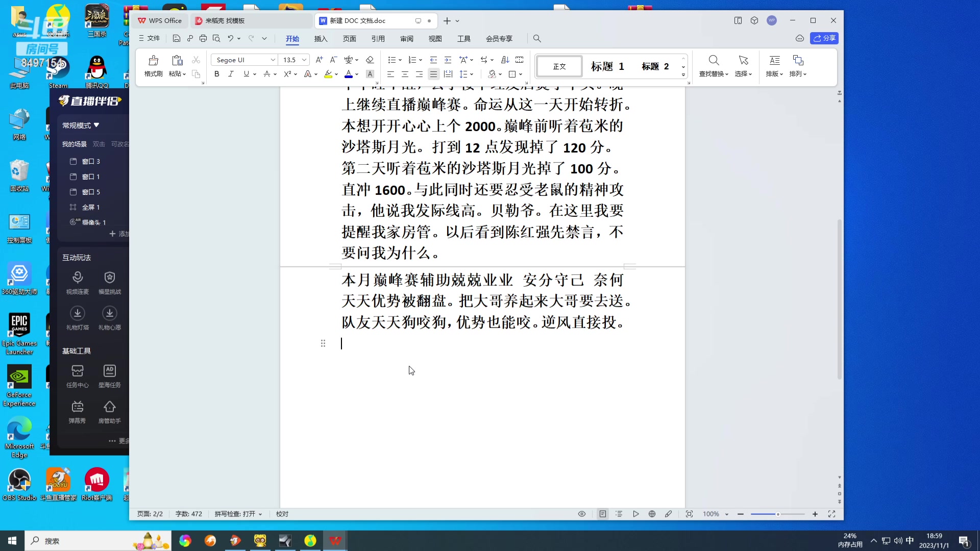Clear formatting with the eraser icon

pyautogui.click(x=370, y=60)
